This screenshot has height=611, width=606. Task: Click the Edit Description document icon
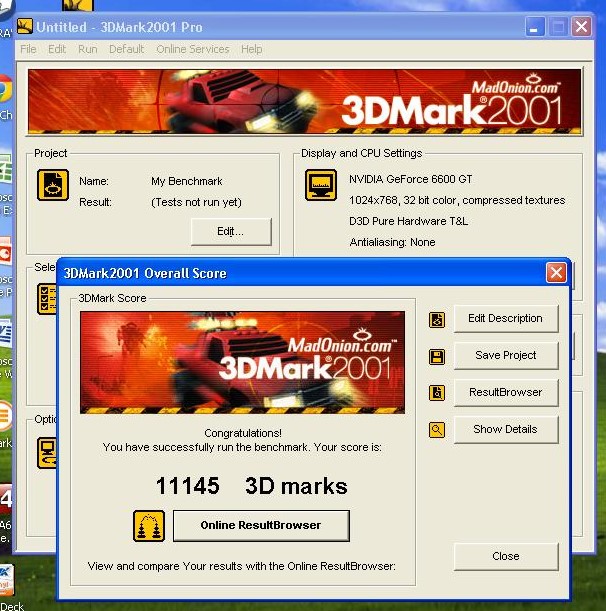click(436, 320)
